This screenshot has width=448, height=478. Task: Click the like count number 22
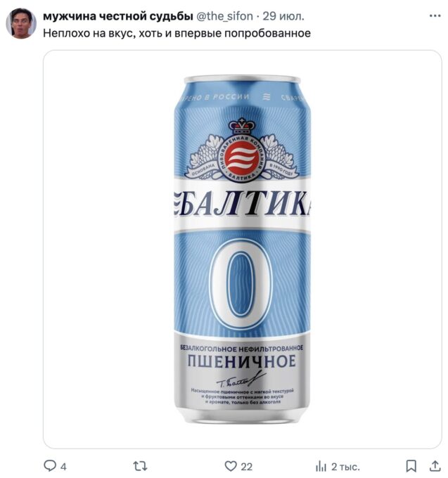coord(246,467)
